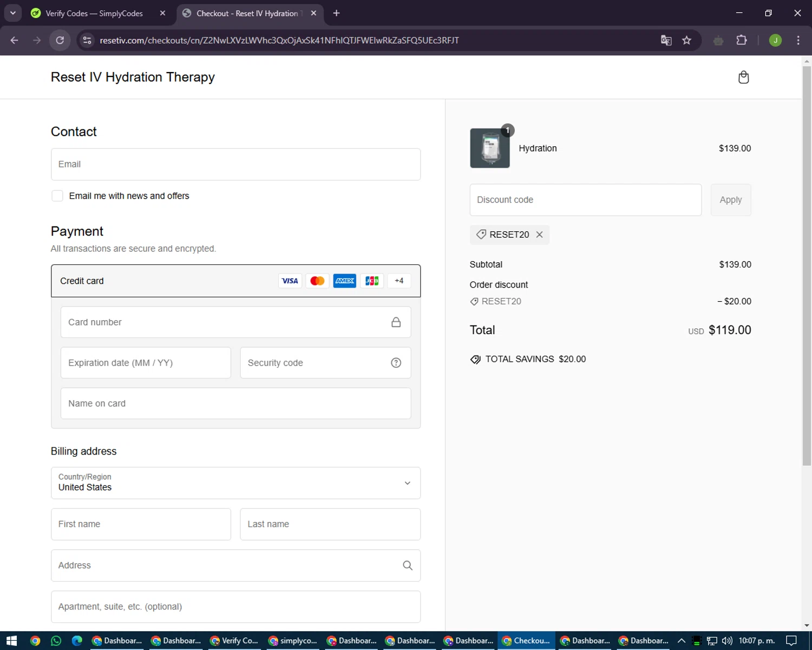The height and width of the screenshot is (650, 812).
Task: Expand the Country/Region dropdown
Action: tap(235, 483)
